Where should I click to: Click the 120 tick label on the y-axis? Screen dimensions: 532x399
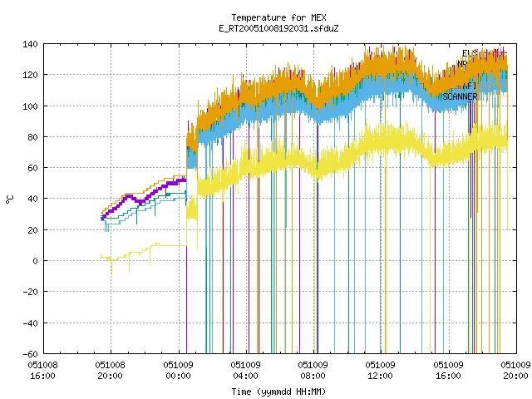tap(30, 75)
